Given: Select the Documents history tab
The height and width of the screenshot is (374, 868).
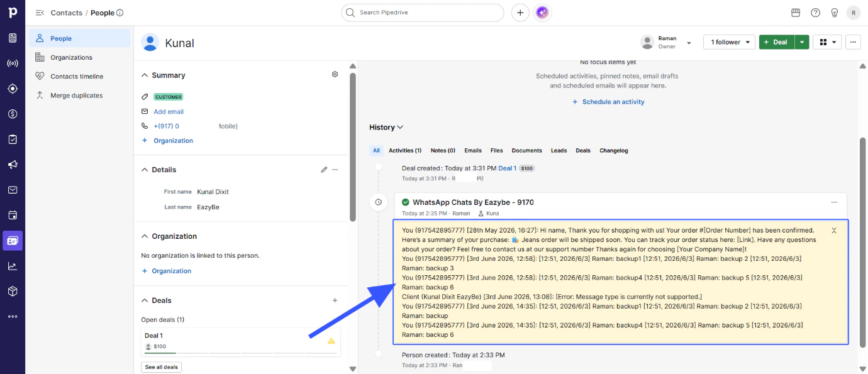Looking at the screenshot, I should [x=527, y=150].
